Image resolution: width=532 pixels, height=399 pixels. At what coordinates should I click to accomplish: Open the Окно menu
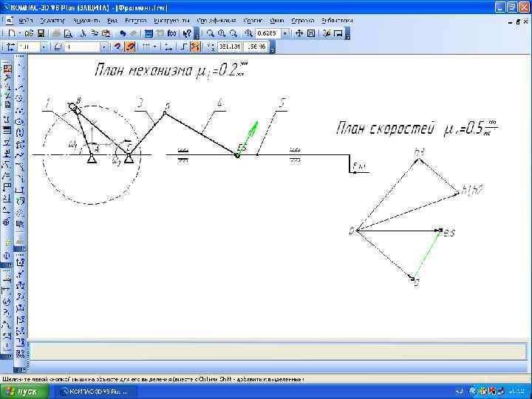coord(277,21)
